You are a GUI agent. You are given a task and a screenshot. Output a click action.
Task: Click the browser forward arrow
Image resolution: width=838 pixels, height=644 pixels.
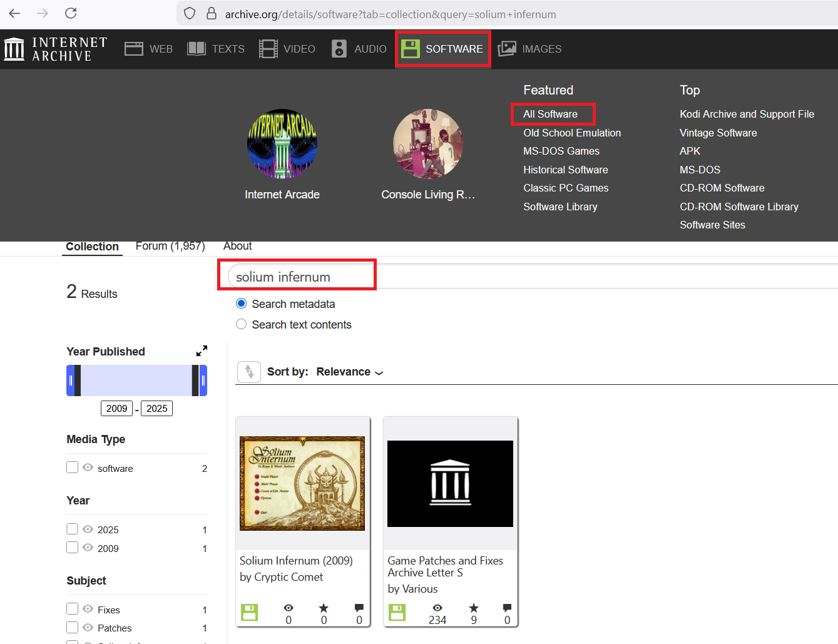point(43,13)
